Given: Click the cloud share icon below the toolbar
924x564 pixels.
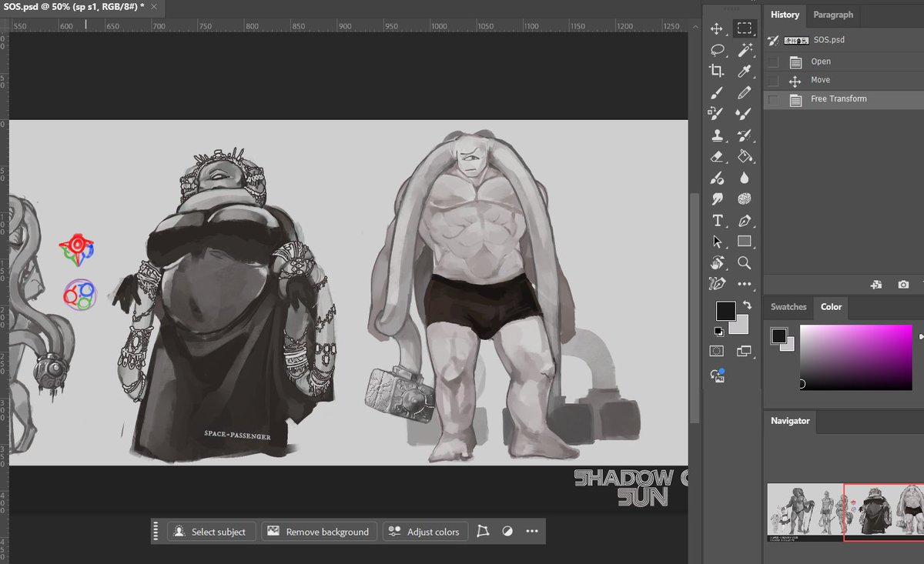Looking at the screenshot, I should (717, 375).
